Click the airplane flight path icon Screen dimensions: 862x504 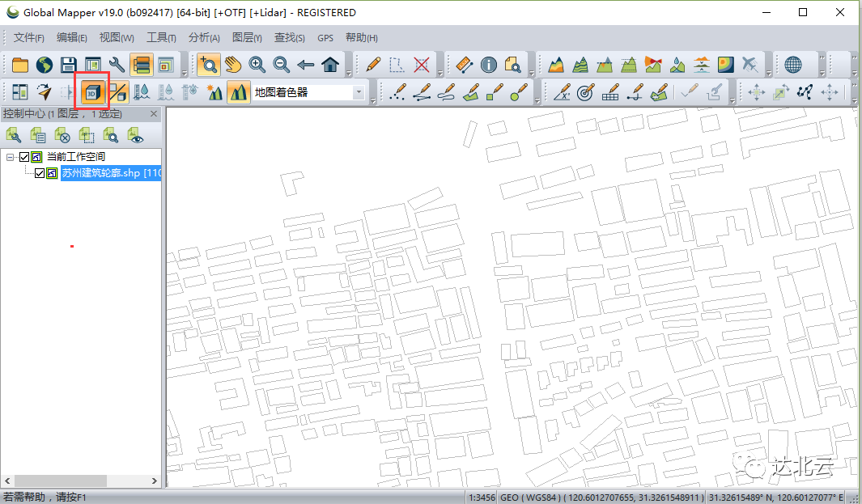(749, 65)
